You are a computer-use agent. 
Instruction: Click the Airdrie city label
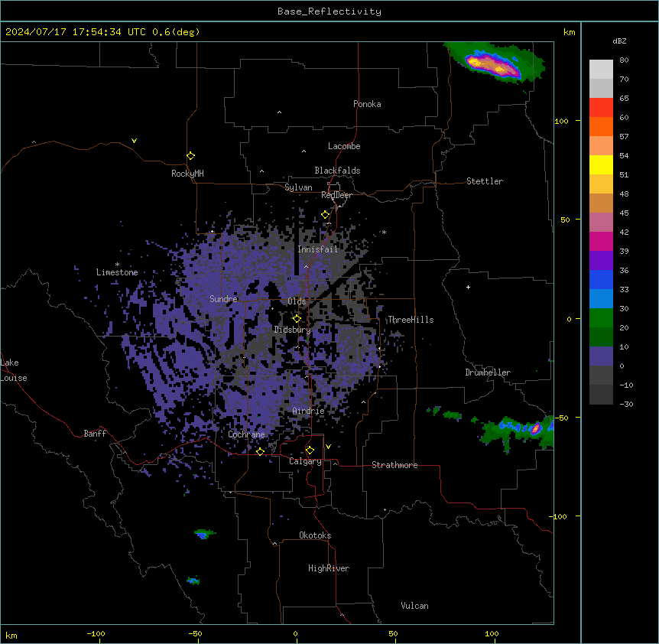point(309,411)
